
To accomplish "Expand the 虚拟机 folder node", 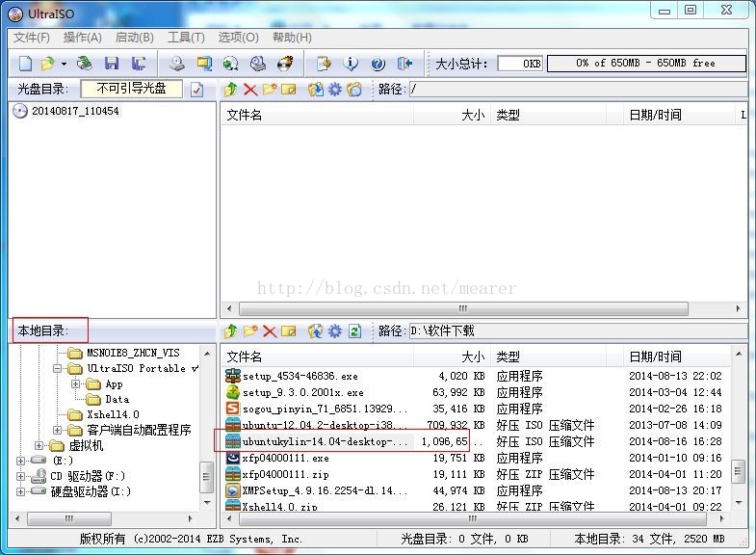I will [x=39, y=445].
